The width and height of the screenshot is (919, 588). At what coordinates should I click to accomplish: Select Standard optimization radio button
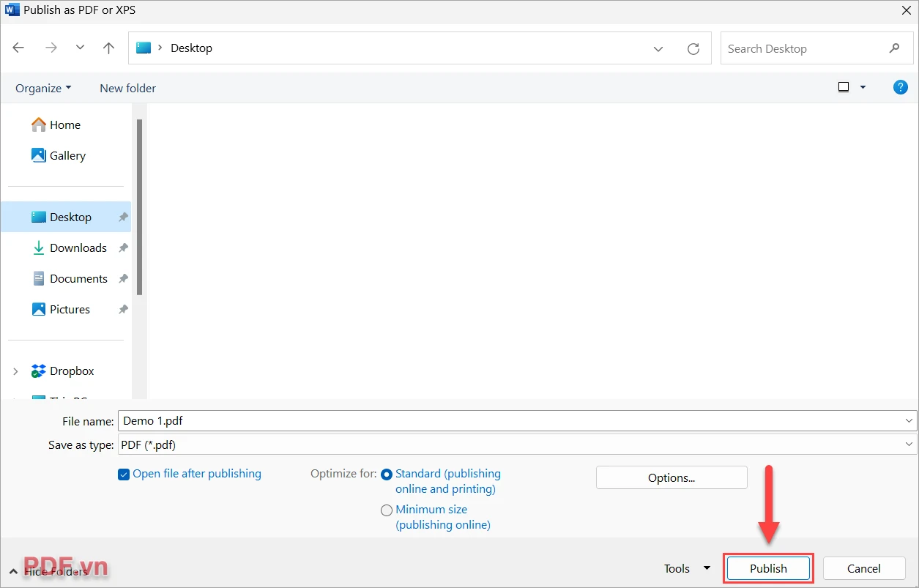(x=387, y=475)
